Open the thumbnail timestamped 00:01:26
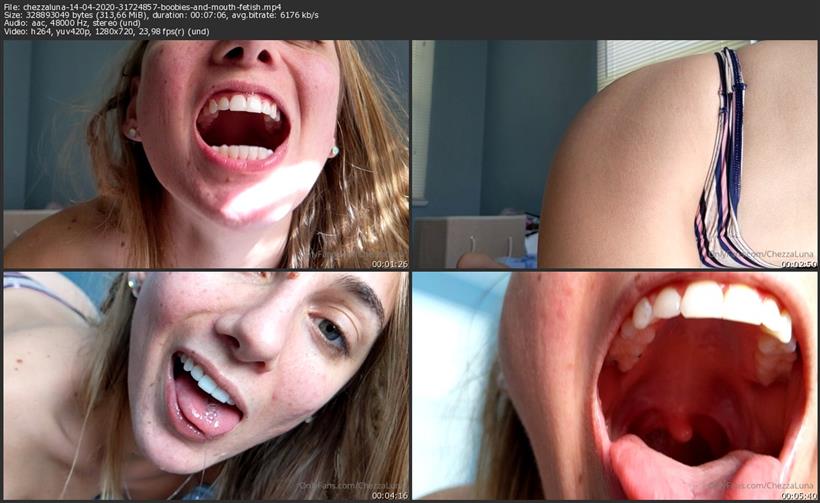Screen dimensions: 820x503 [x=205, y=154]
